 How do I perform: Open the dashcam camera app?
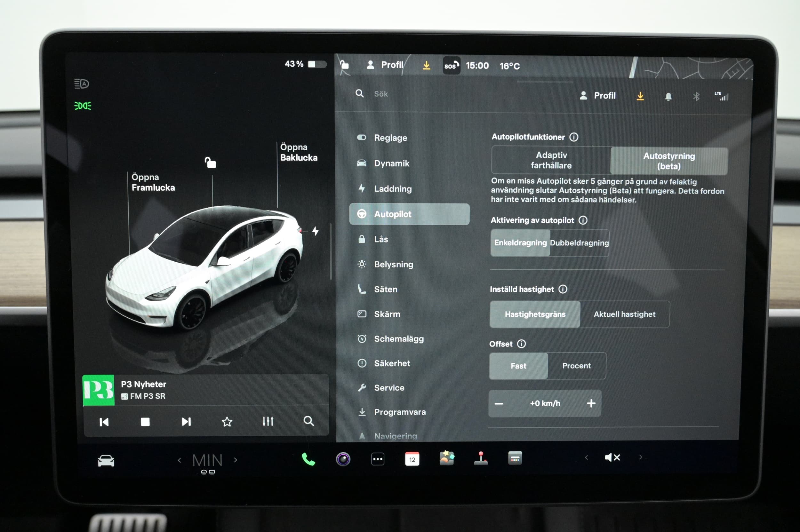pos(343,459)
